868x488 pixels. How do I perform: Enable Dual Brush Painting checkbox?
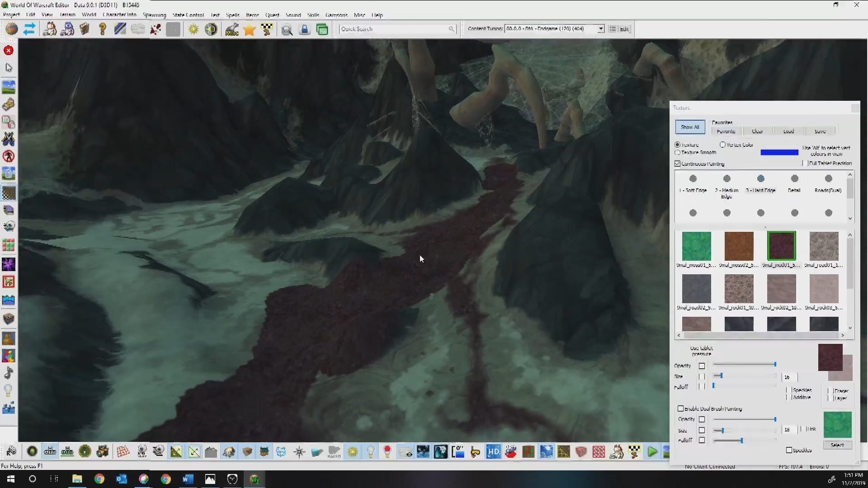680,408
